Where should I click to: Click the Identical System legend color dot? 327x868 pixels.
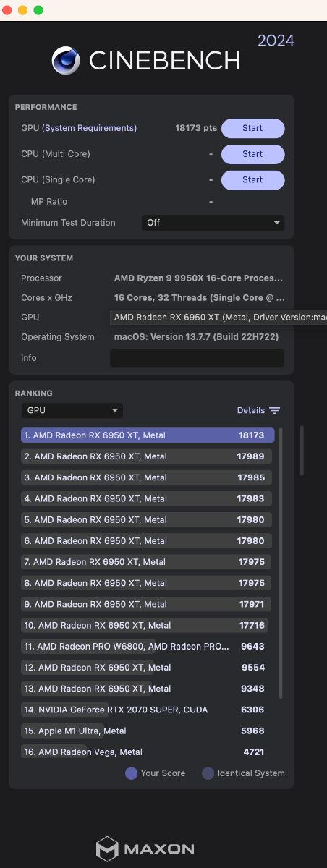(x=208, y=773)
